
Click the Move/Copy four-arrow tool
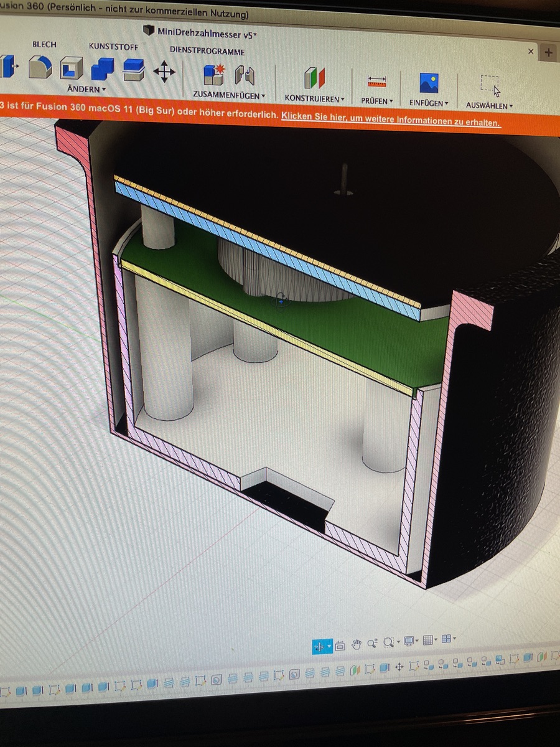pos(164,71)
